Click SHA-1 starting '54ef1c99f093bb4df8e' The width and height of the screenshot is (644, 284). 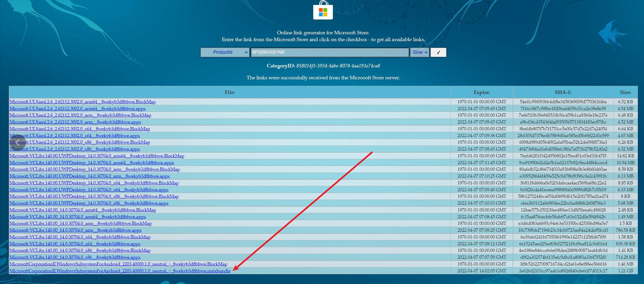(563, 102)
